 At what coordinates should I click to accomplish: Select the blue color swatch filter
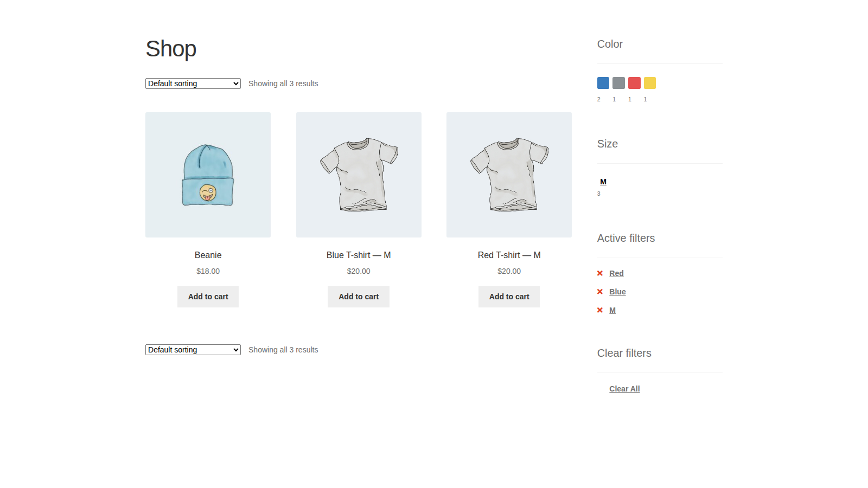[603, 83]
